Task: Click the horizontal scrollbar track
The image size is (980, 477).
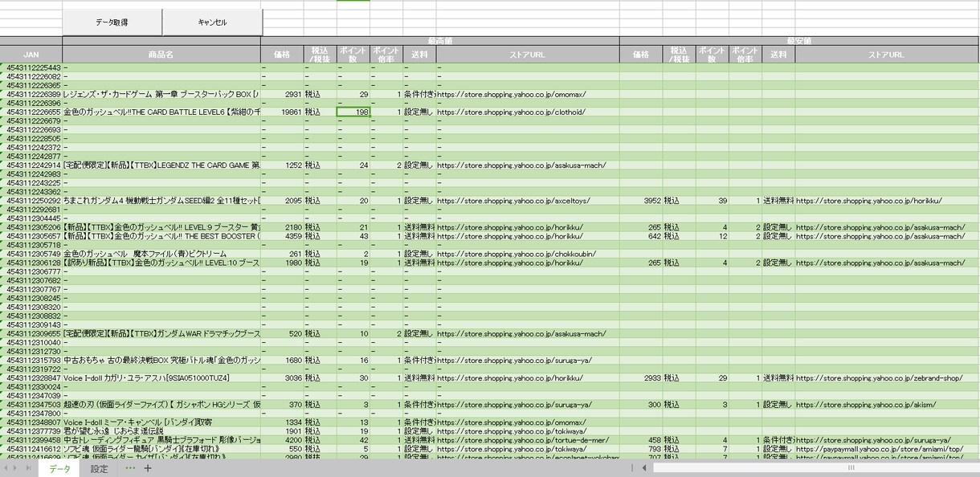Action: (815, 467)
